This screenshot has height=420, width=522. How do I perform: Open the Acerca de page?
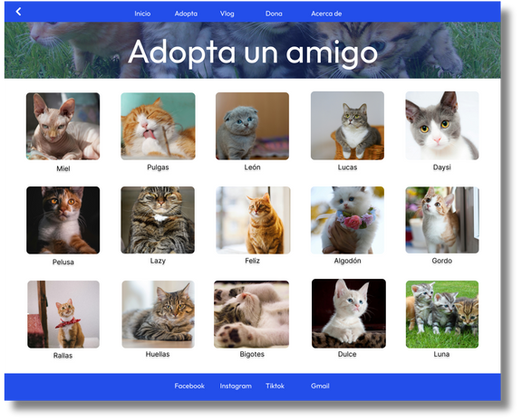click(326, 14)
